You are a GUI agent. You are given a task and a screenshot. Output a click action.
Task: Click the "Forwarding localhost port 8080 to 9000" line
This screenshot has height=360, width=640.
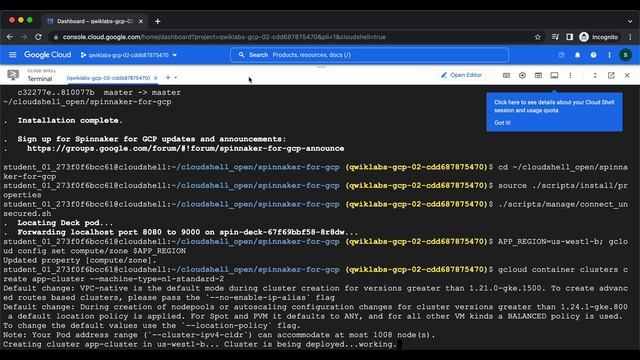click(x=187, y=232)
